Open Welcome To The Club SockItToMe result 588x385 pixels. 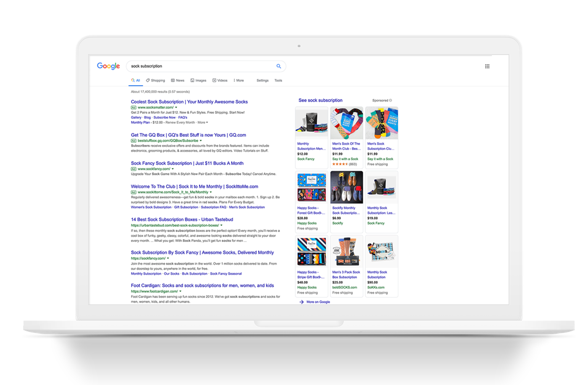click(194, 186)
